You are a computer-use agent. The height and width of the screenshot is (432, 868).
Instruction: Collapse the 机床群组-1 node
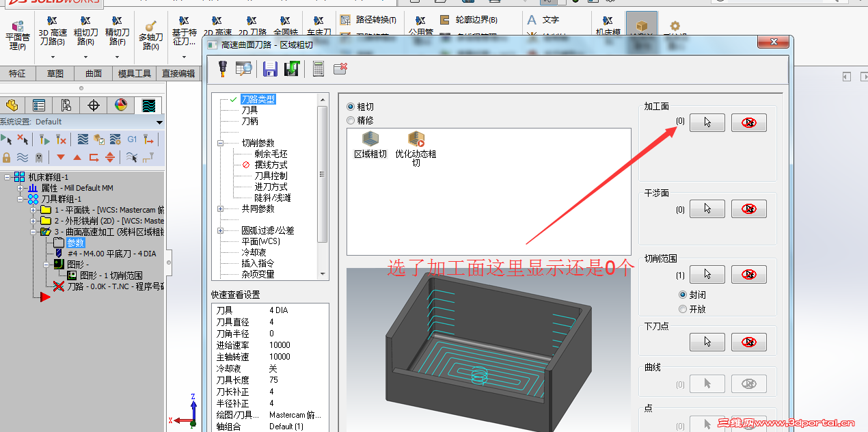coord(7,177)
